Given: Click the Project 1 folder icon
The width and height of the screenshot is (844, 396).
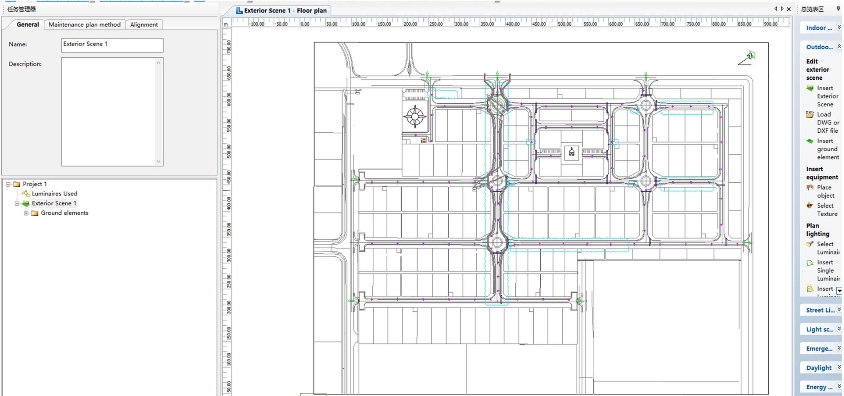Looking at the screenshot, I should [x=16, y=184].
